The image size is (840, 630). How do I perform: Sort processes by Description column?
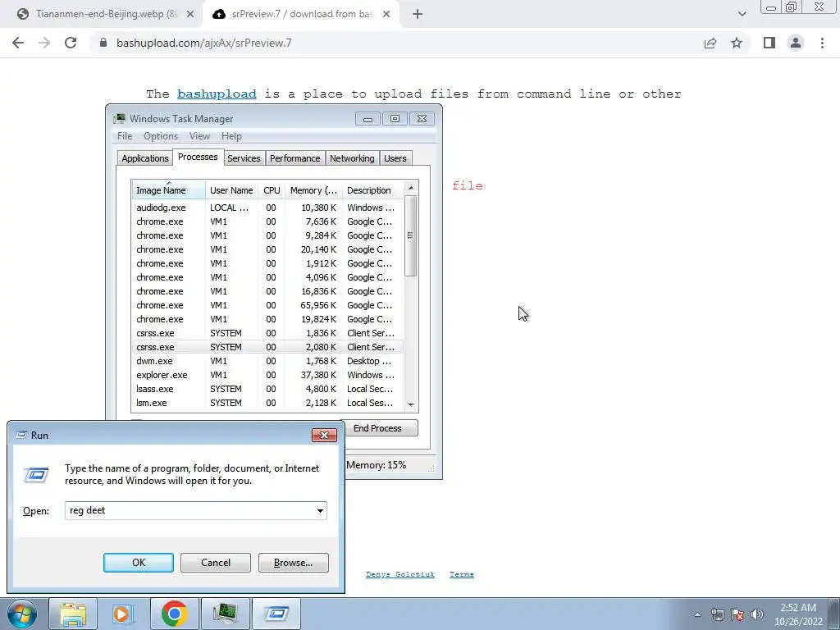[373, 190]
